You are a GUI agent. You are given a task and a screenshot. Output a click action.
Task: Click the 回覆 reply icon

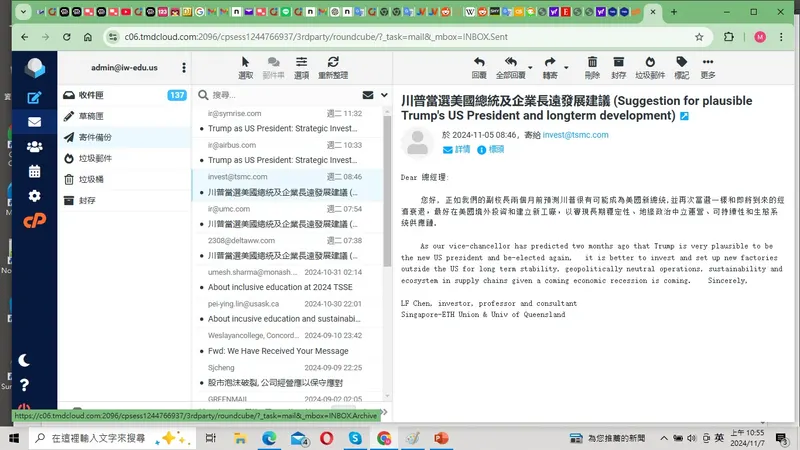pyautogui.click(x=479, y=67)
